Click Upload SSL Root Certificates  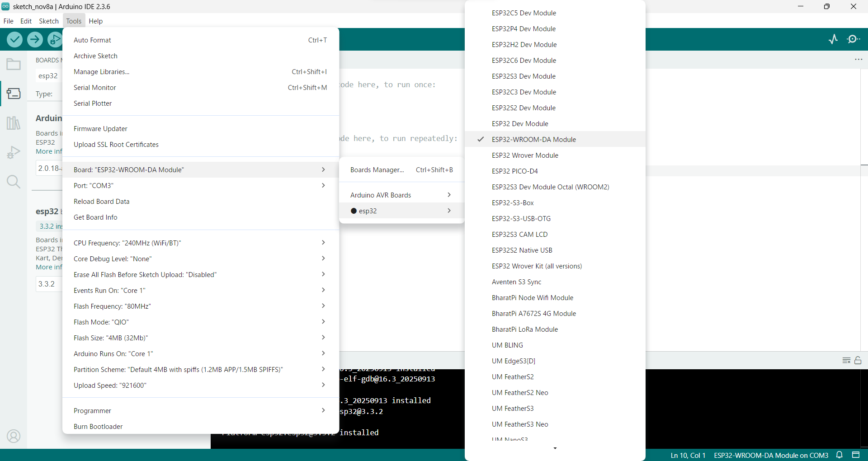(201, 144)
